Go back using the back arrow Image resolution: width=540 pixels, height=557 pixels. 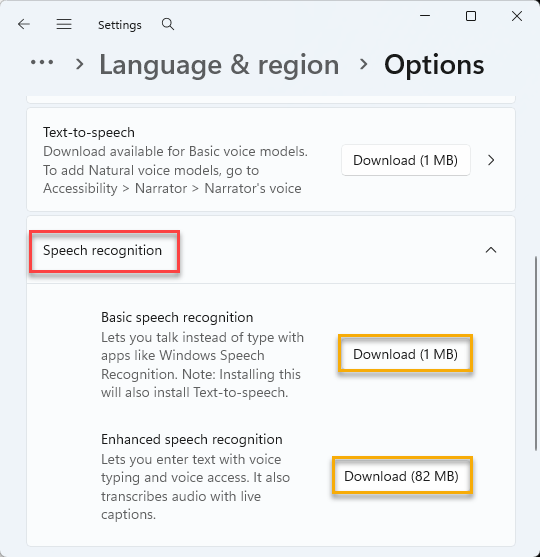point(24,24)
